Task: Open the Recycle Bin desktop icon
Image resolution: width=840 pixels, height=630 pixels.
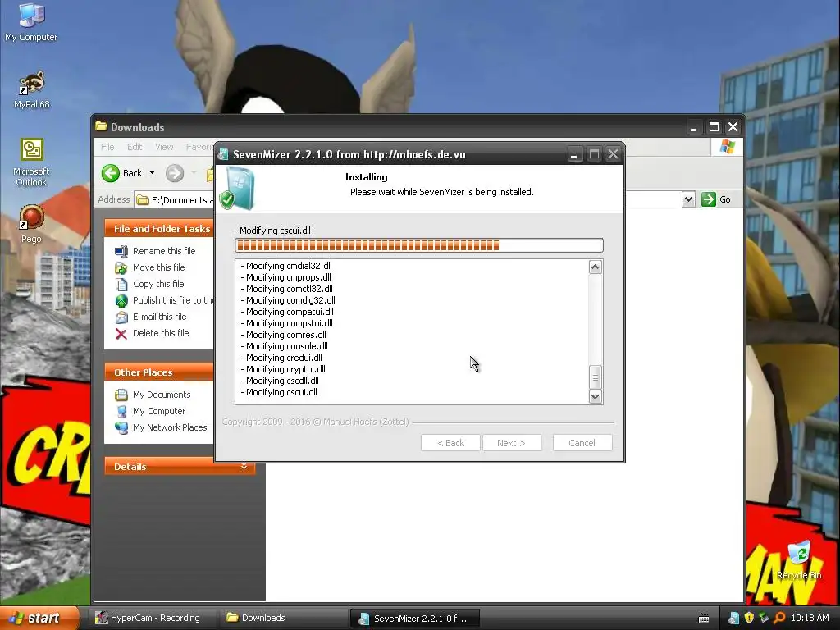Action: point(799,560)
